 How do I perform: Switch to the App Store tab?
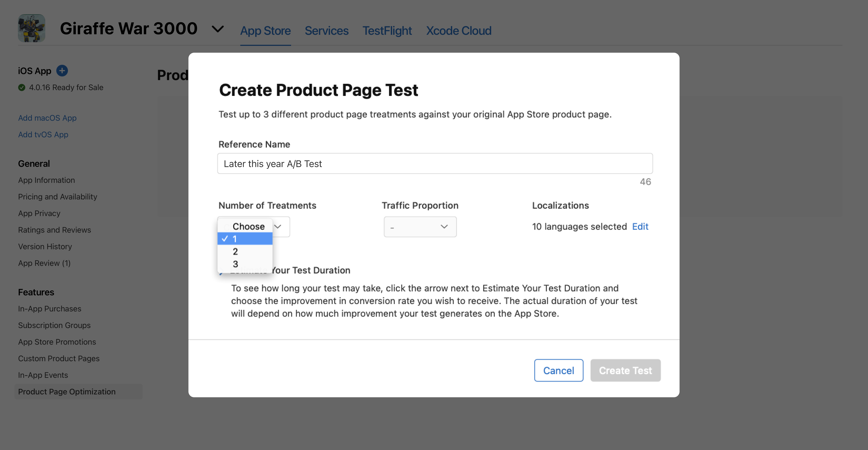(x=265, y=31)
